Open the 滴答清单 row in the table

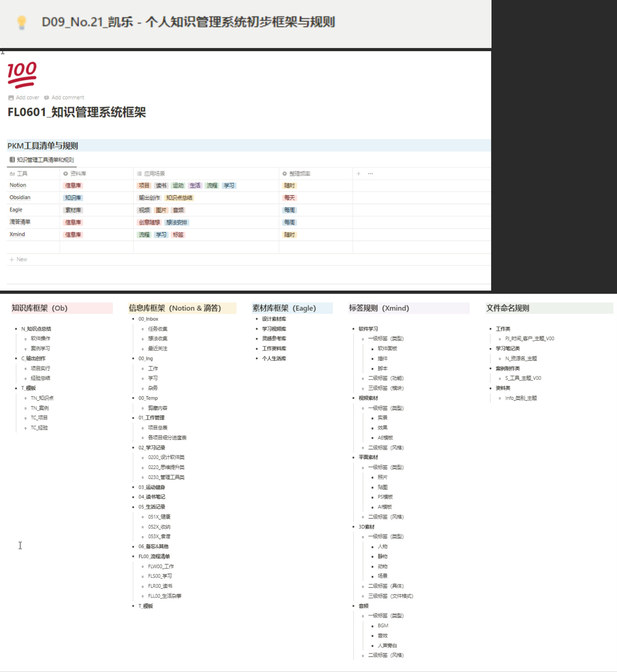point(20,222)
